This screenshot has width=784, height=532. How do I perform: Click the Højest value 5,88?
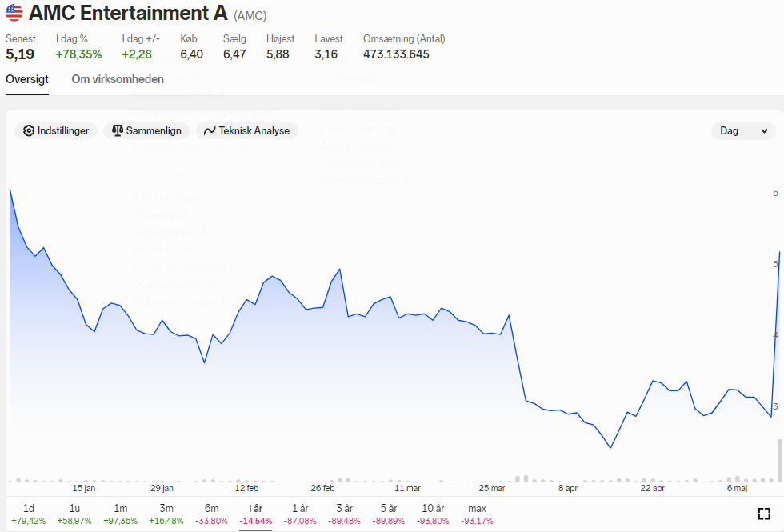click(278, 54)
